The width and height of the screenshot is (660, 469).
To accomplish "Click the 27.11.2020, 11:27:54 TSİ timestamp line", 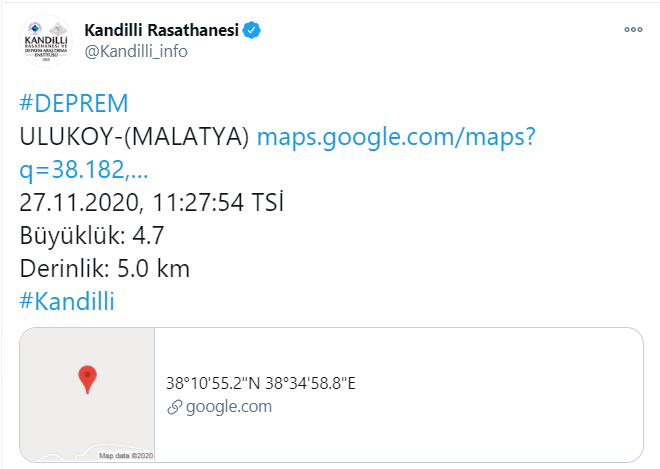I will tap(152, 204).
